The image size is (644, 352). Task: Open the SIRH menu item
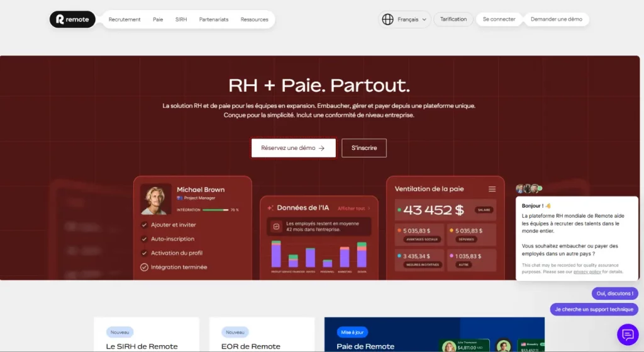coord(181,20)
